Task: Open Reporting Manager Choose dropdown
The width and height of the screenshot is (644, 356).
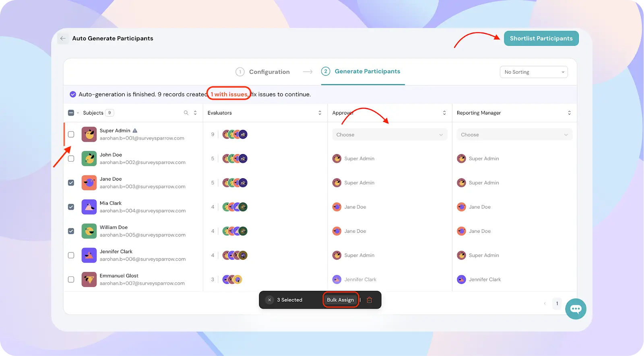Action: 514,135
